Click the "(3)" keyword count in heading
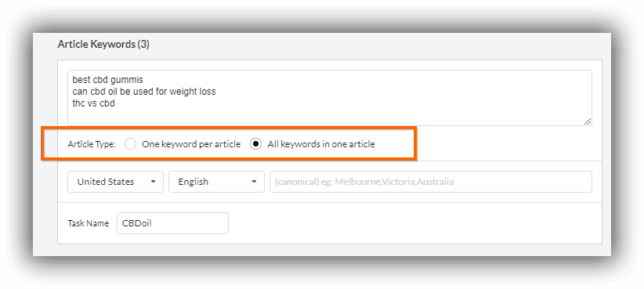The height and width of the screenshot is (289, 644). [x=143, y=45]
